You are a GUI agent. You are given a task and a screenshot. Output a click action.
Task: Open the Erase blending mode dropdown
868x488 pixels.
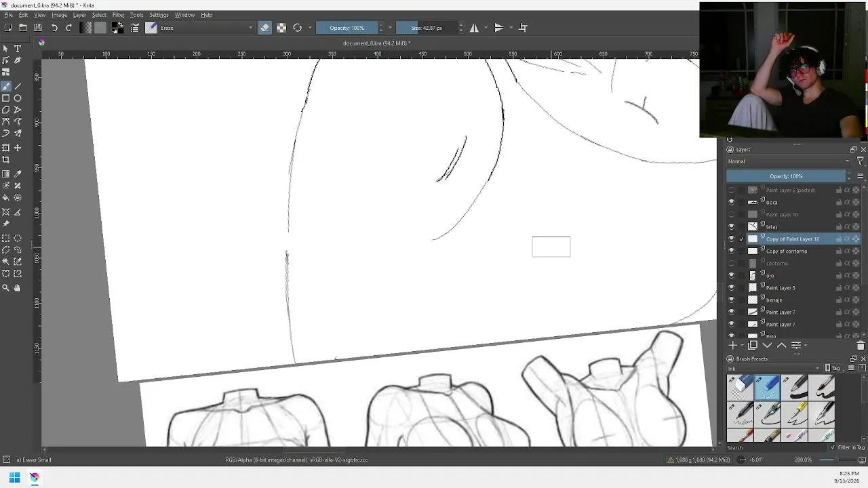[x=206, y=28]
